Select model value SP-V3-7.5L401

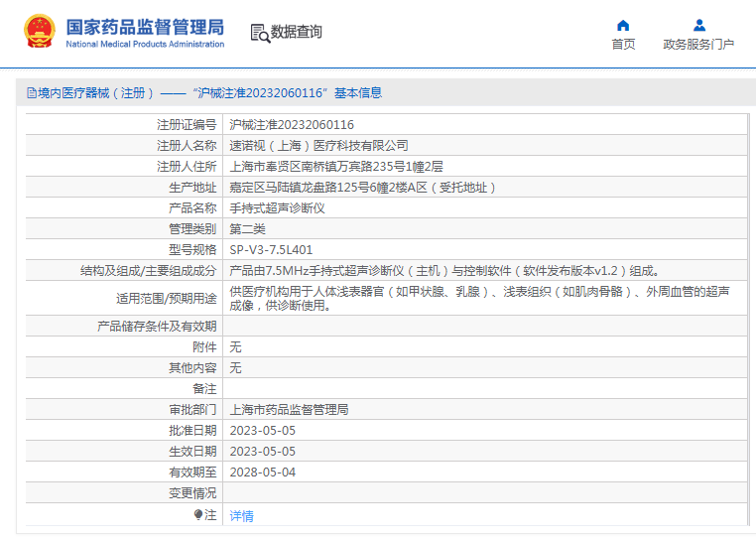271,250
